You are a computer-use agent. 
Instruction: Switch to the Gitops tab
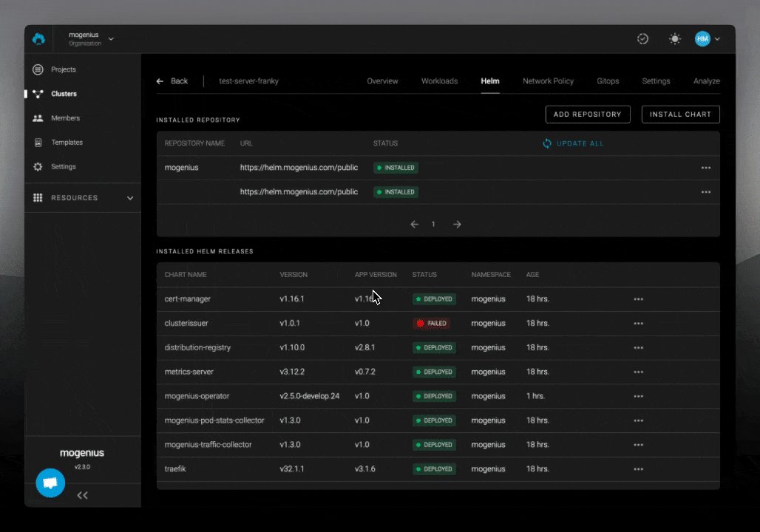pos(608,81)
